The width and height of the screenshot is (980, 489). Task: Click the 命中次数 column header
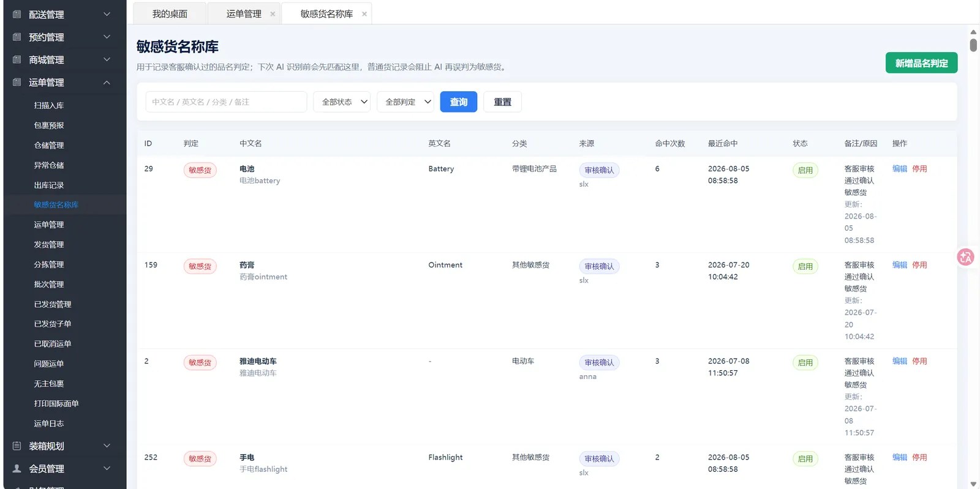tap(670, 143)
